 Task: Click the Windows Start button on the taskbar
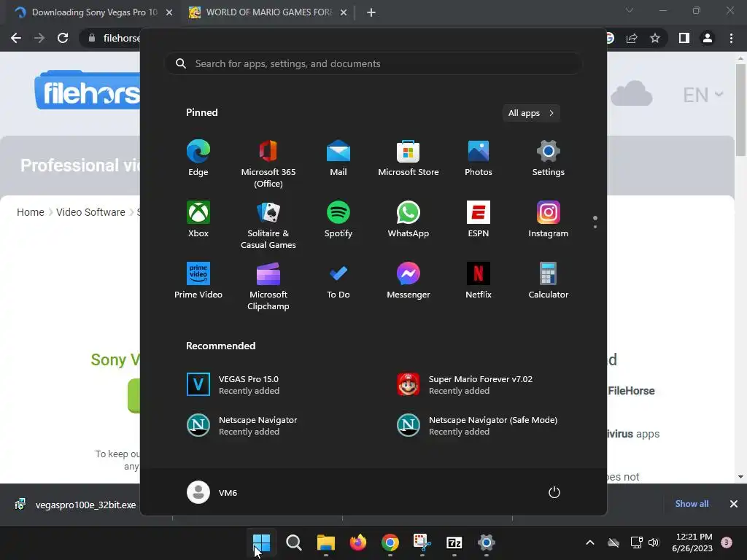[262, 542]
